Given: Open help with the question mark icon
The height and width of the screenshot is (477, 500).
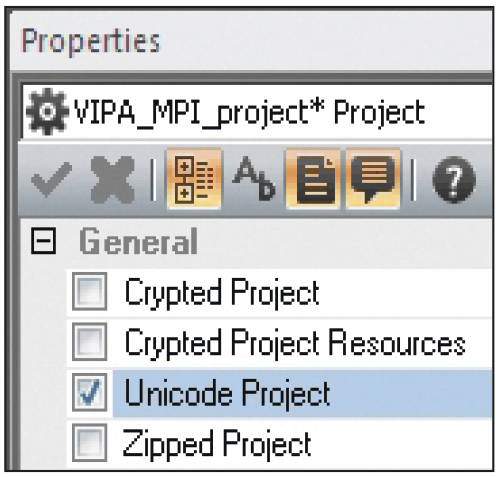Looking at the screenshot, I should pos(454,180).
